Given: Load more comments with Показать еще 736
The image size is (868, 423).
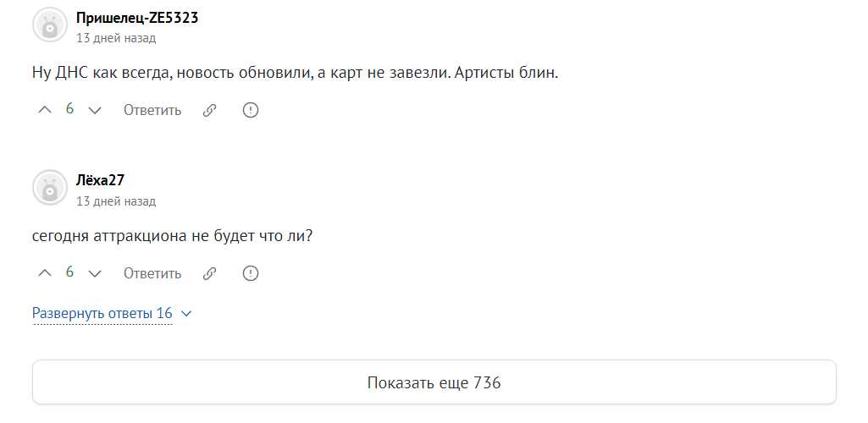Looking at the screenshot, I should click(x=434, y=382).
